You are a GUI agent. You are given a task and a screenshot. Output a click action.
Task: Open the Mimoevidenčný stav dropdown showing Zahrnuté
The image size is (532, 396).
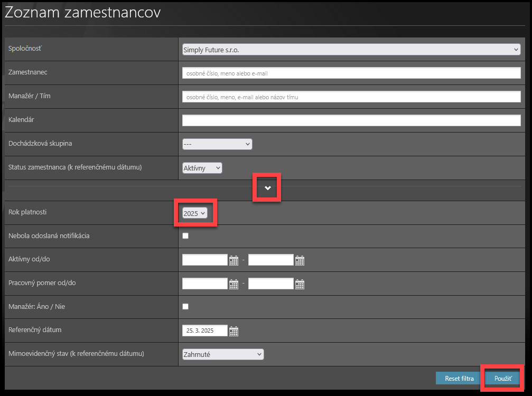point(222,354)
